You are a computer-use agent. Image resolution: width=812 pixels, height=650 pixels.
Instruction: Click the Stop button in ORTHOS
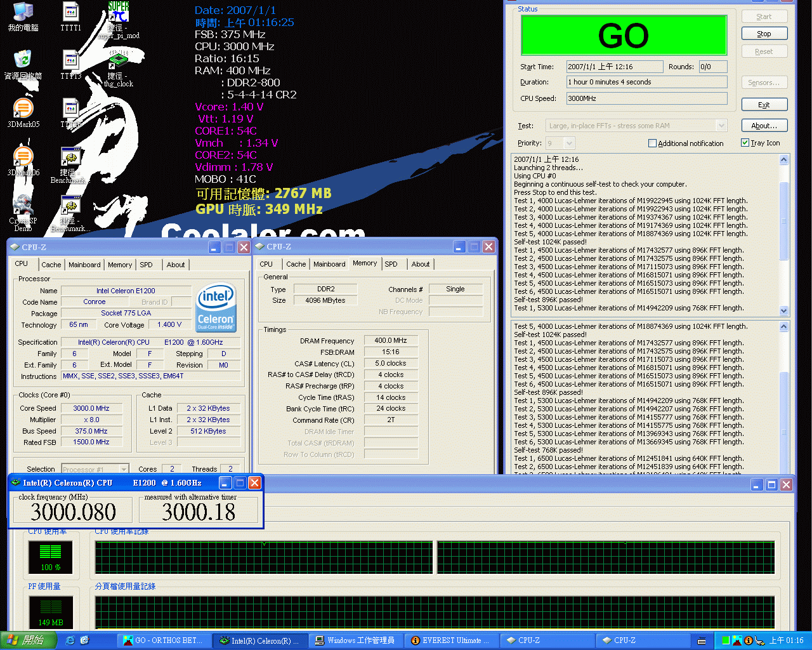(x=764, y=34)
